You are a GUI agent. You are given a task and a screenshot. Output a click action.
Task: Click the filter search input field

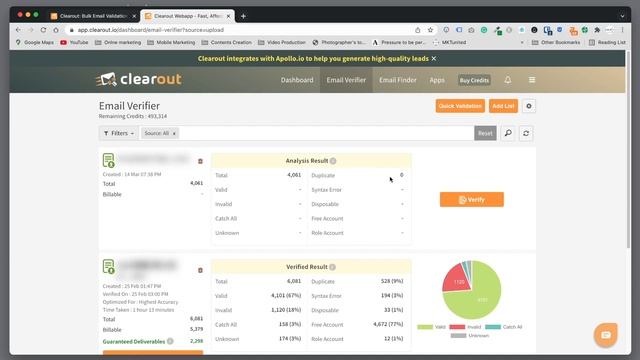[x=326, y=133]
